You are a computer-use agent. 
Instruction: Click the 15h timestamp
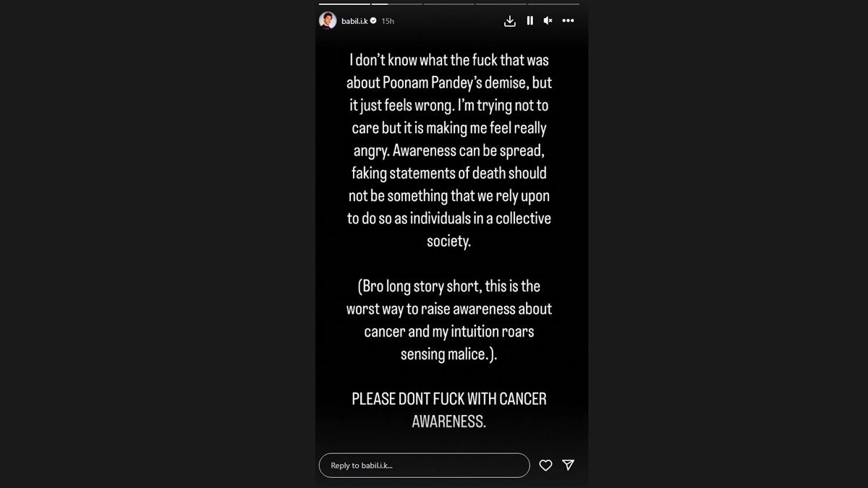388,21
